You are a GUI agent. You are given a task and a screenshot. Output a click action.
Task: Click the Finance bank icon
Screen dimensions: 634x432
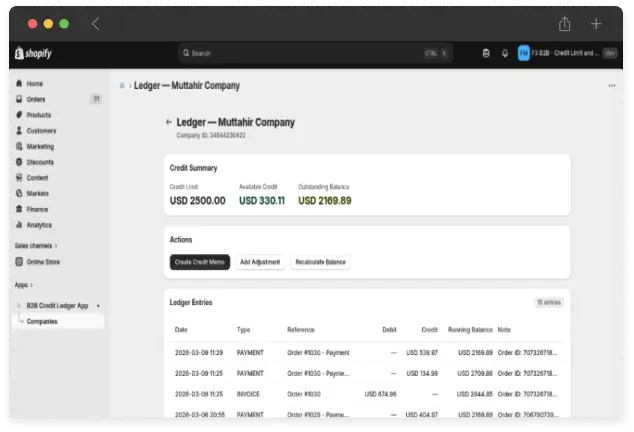point(19,209)
